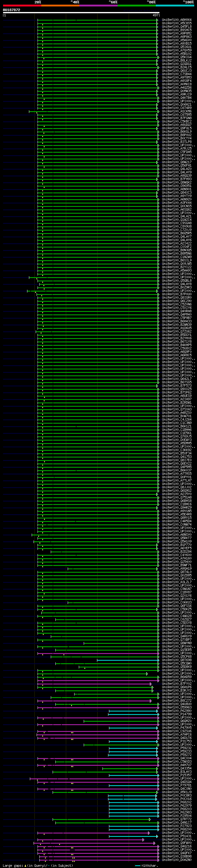Screen dimensions: 197x868
Task: Click the green alignment bar for UniRef100_A8HVK4
Action: coord(97,20)
